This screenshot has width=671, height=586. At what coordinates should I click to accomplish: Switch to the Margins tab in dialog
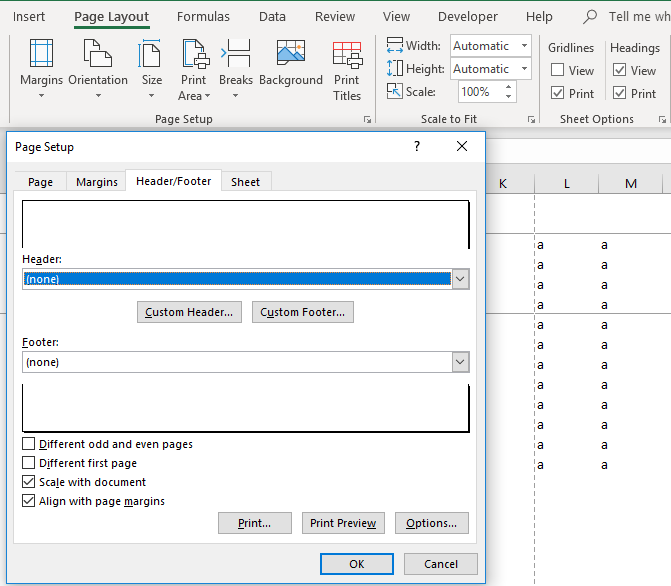point(97,181)
